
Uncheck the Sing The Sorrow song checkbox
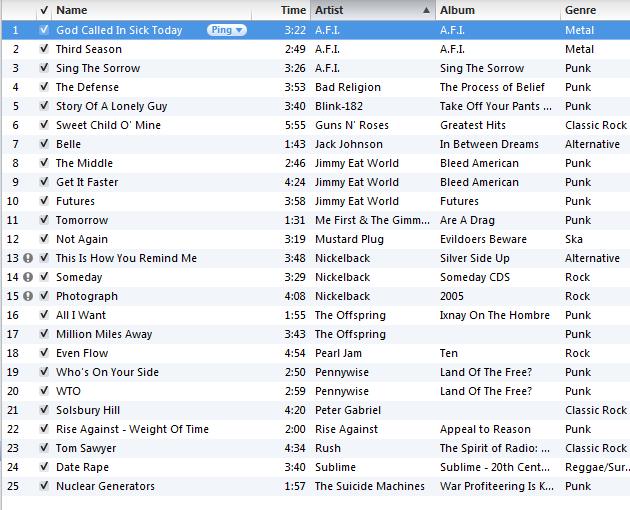click(x=44, y=68)
